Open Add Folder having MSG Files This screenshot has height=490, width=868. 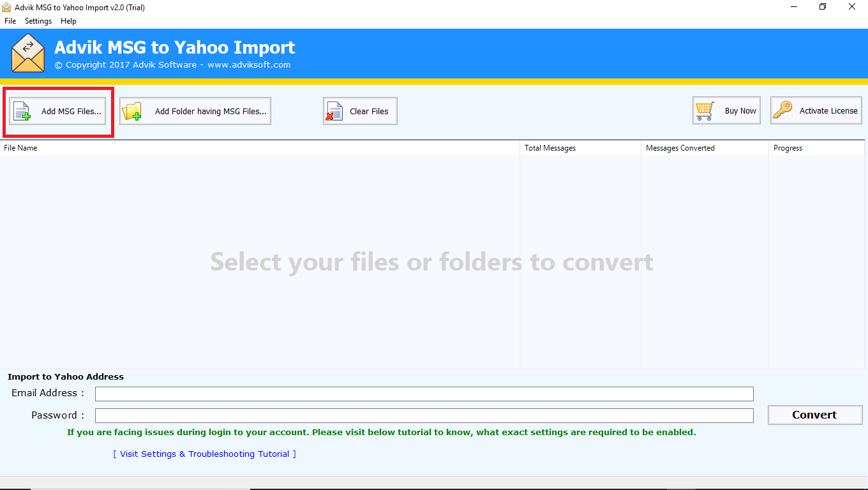point(195,111)
